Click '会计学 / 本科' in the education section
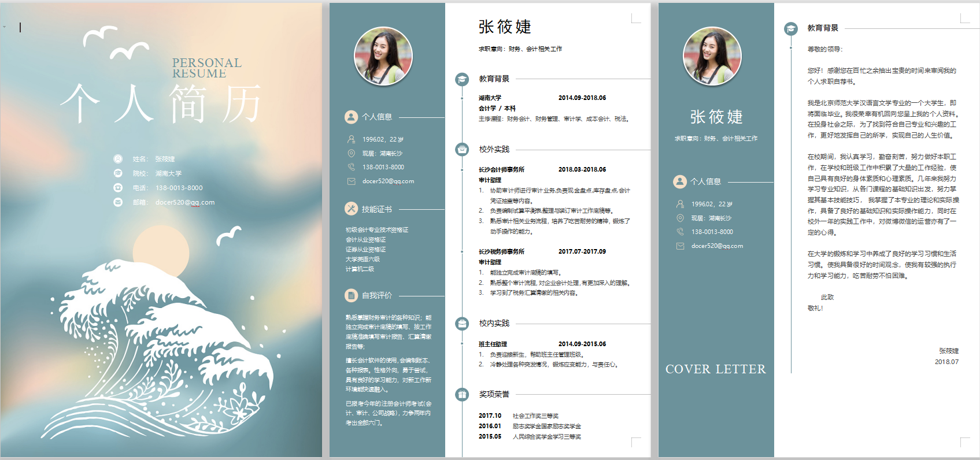Viewport: 980px width, 460px height. [497, 109]
